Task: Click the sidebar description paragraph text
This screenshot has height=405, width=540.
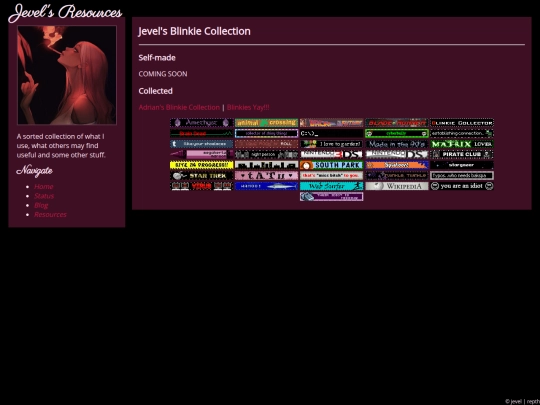Action: (x=61, y=146)
